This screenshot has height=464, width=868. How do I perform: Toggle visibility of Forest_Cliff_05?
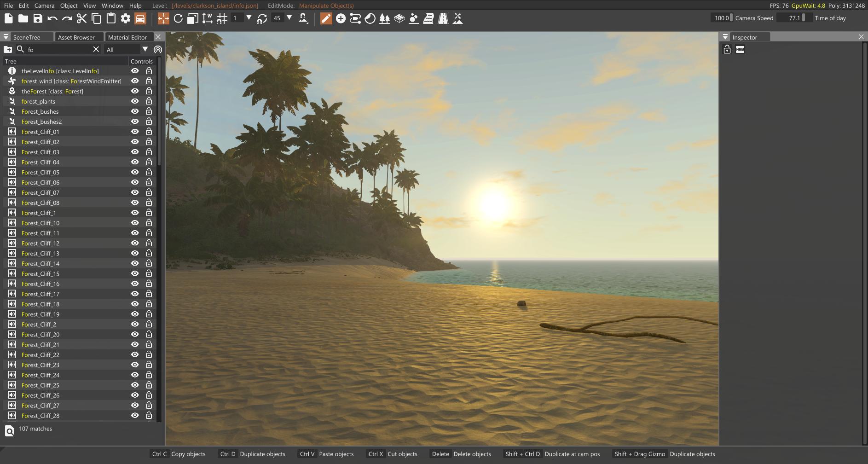pos(135,172)
